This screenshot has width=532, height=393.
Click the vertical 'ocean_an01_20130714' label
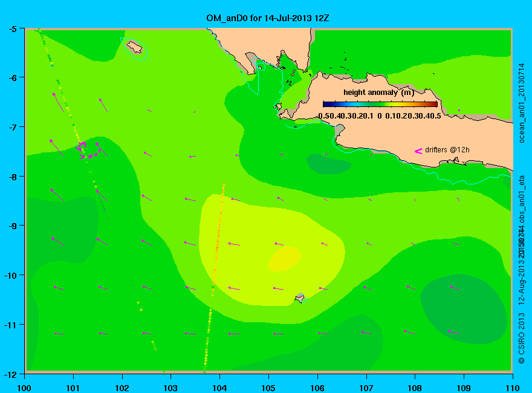pos(522,103)
